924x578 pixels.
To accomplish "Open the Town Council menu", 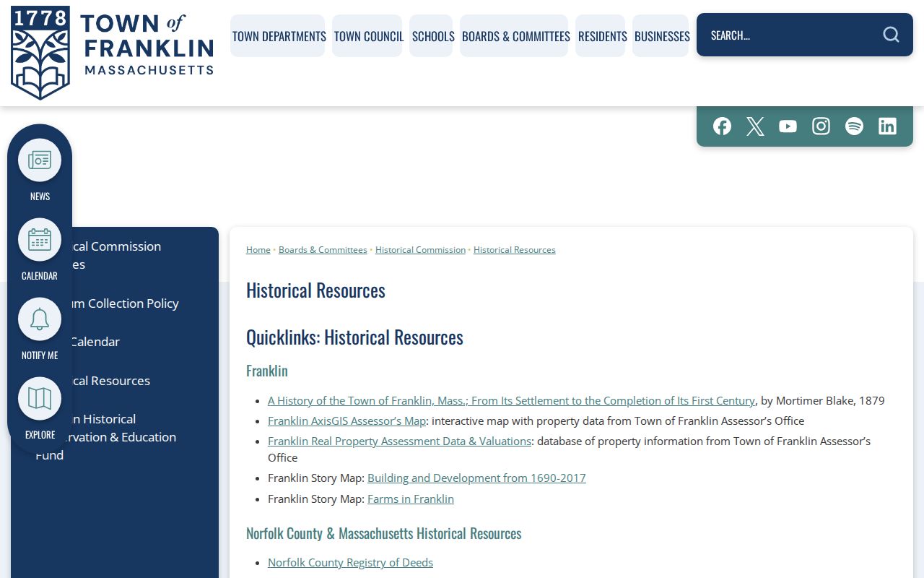I will point(368,36).
